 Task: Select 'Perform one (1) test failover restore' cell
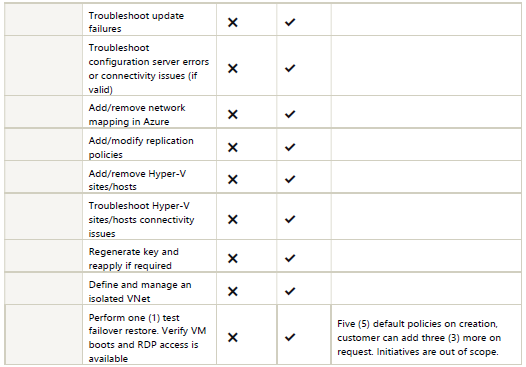tap(149, 335)
